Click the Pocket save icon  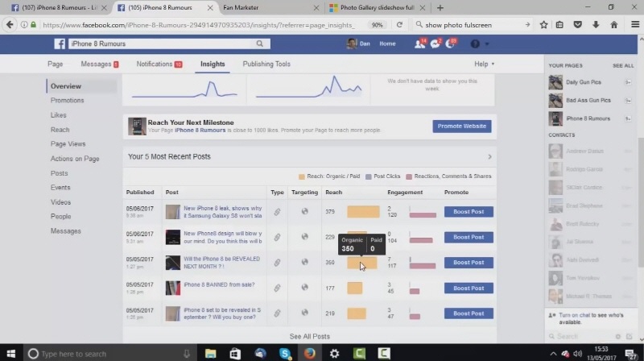coord(578,25)
